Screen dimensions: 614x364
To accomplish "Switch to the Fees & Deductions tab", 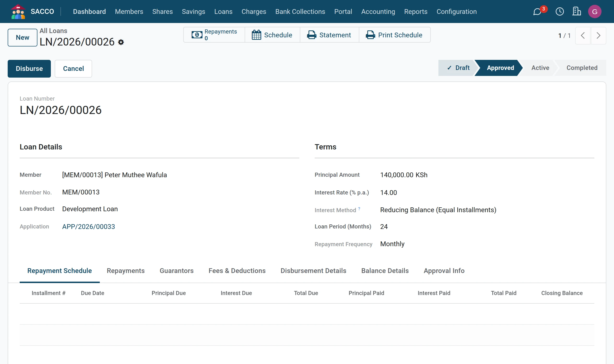I will [237, 271].
